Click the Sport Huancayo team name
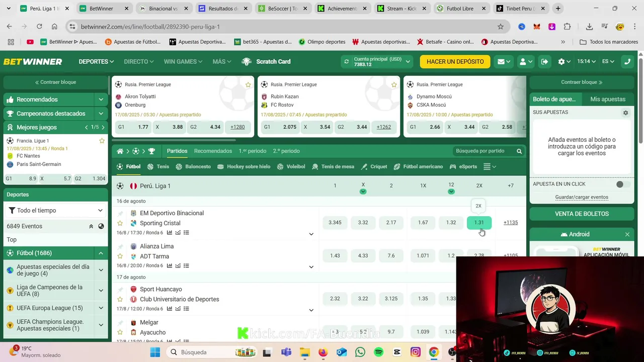This screenshot has width=644, height=362. pos(161,289)
